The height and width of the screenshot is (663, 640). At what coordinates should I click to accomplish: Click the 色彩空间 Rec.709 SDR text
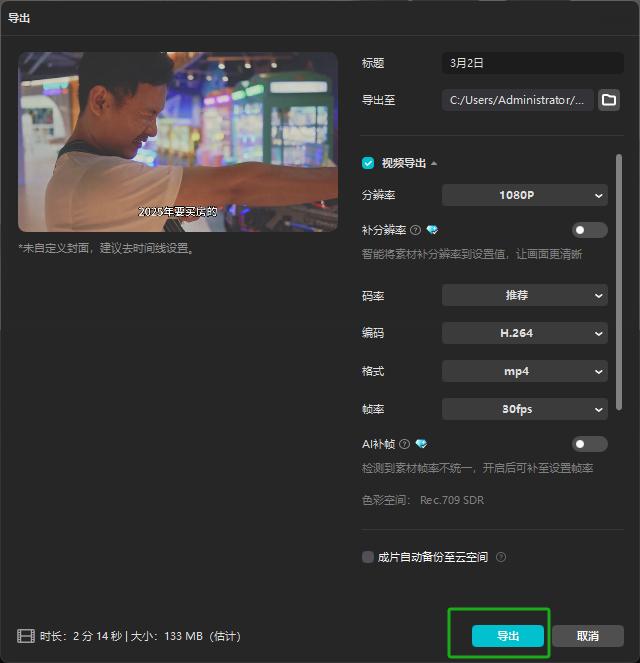point(423,500)
